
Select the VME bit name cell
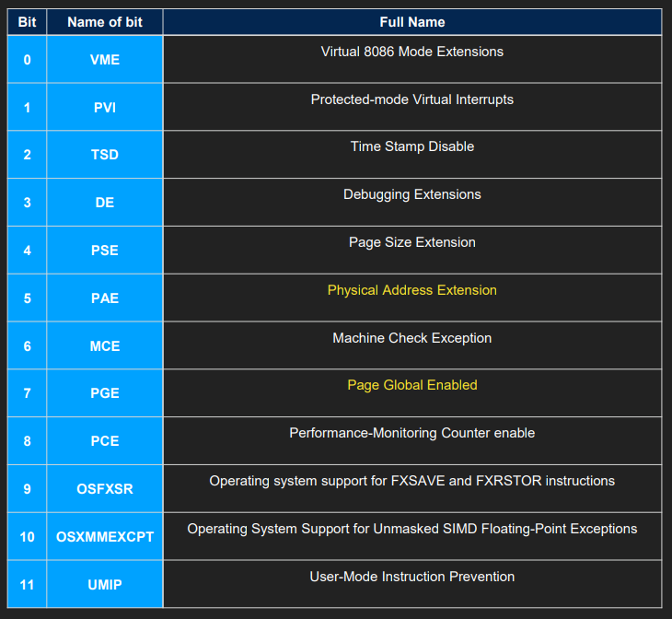pos(105,60)
